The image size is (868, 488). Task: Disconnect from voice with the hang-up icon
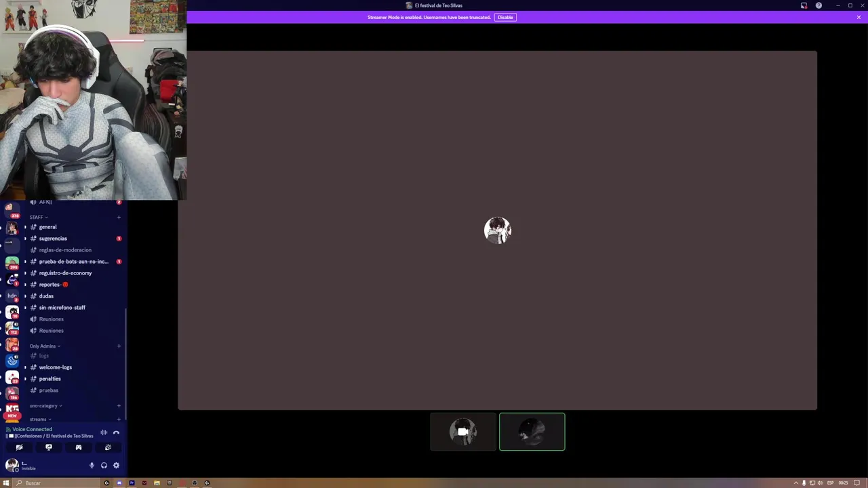click(116, 432)
